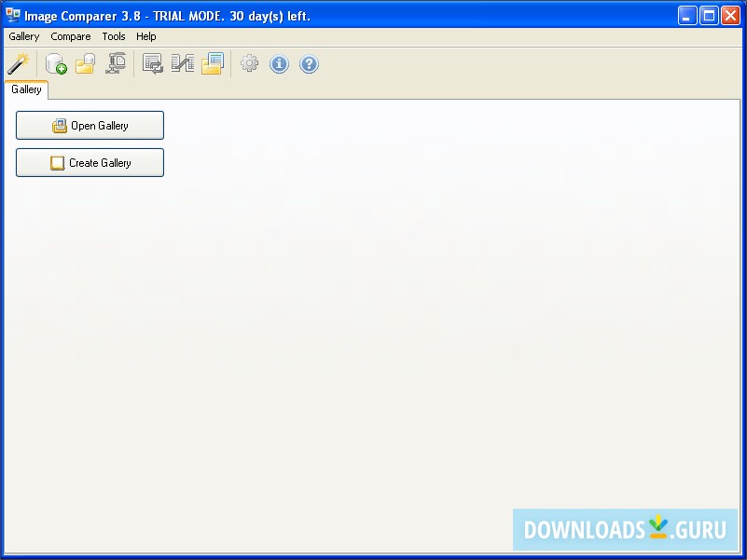
Task: Click the Image Comparer title bar icon
Action: coord(13,15)
